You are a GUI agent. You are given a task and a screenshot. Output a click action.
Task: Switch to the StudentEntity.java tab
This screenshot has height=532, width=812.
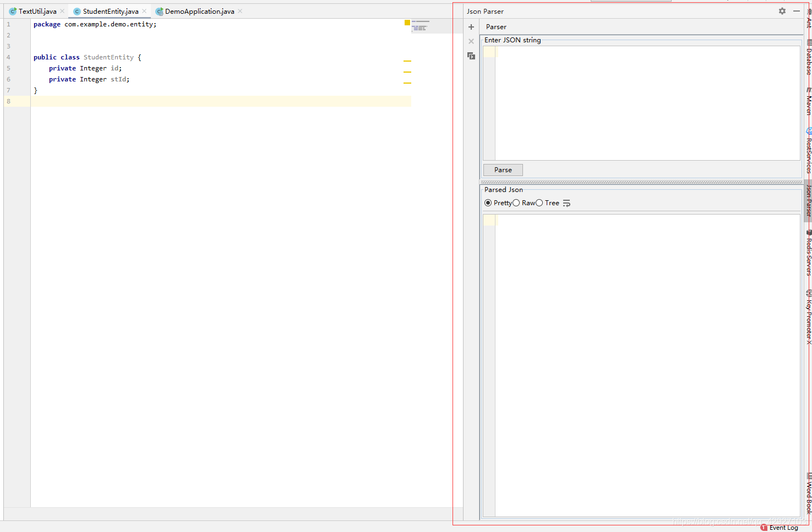pyautogui.click(x=111, y=11)
